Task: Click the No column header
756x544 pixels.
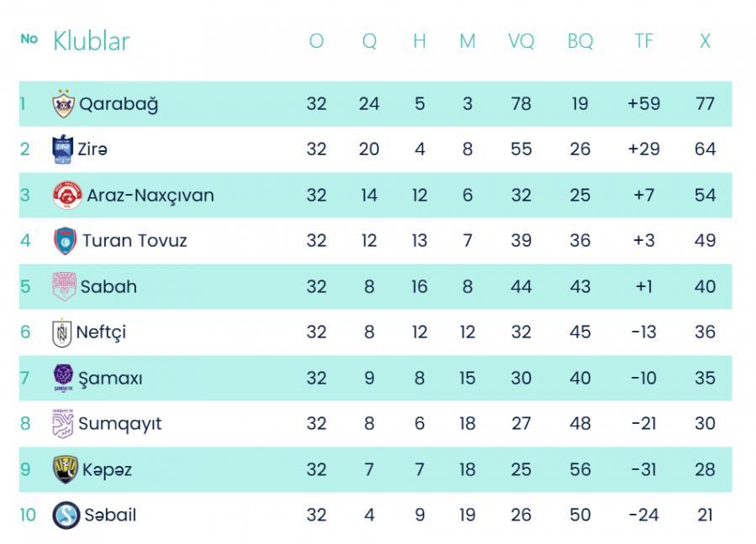Action: click(29, 39)
